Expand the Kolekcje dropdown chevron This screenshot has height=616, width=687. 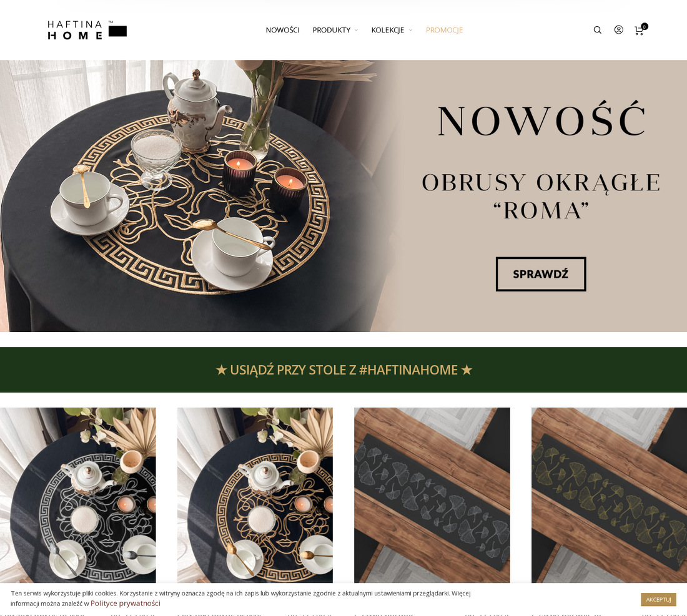point(410,30)
